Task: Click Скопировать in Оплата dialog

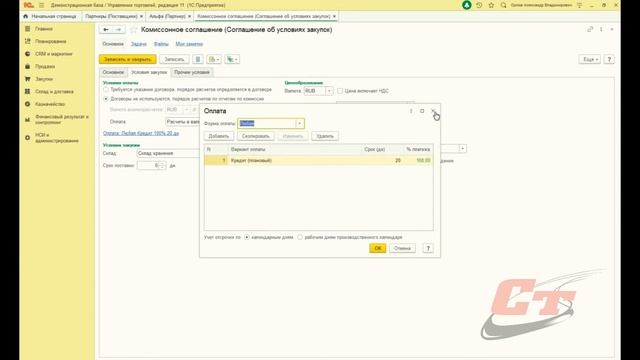Action: [256, 136]
